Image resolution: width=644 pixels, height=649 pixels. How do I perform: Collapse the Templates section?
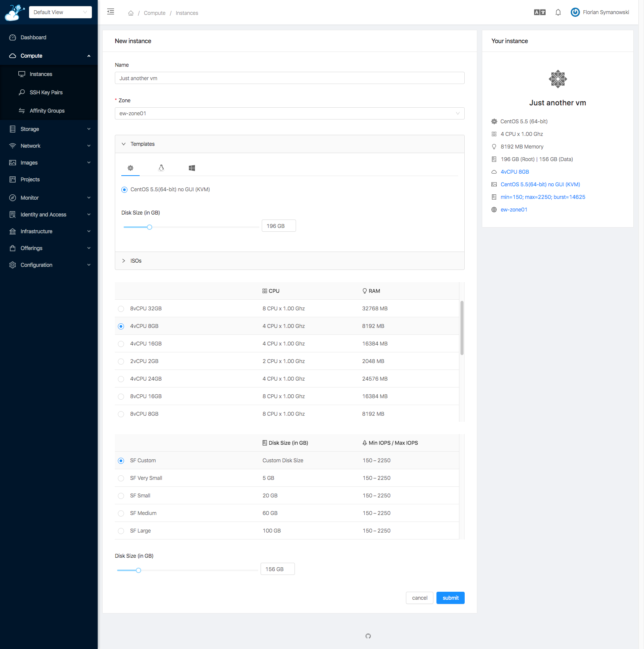coord(290,144)
